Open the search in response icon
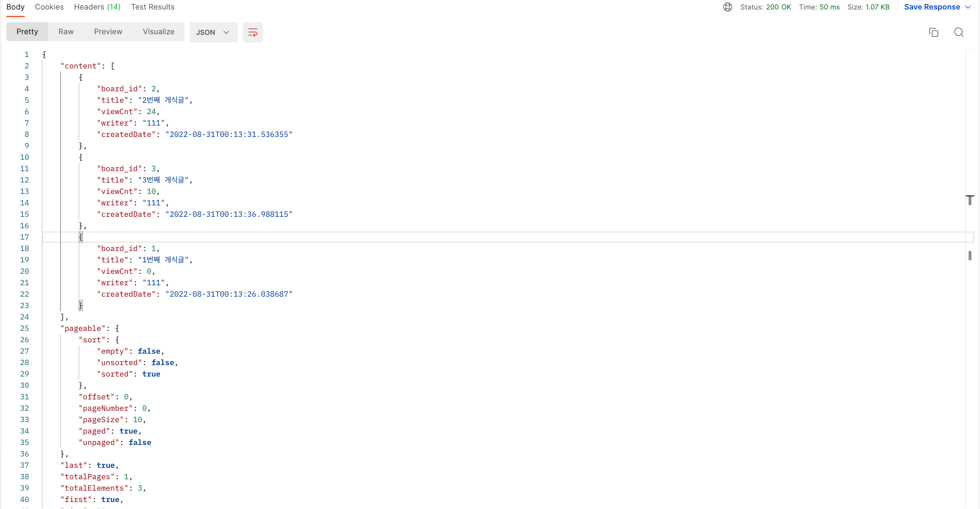980x509 pixels. (x=958, y=32)
